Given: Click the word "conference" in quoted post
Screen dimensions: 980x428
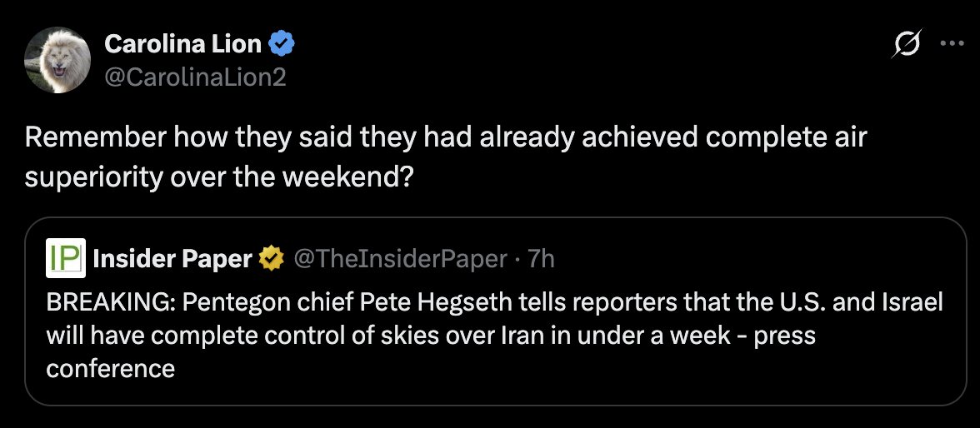Looking at the screenshot, I should (111, 367).
